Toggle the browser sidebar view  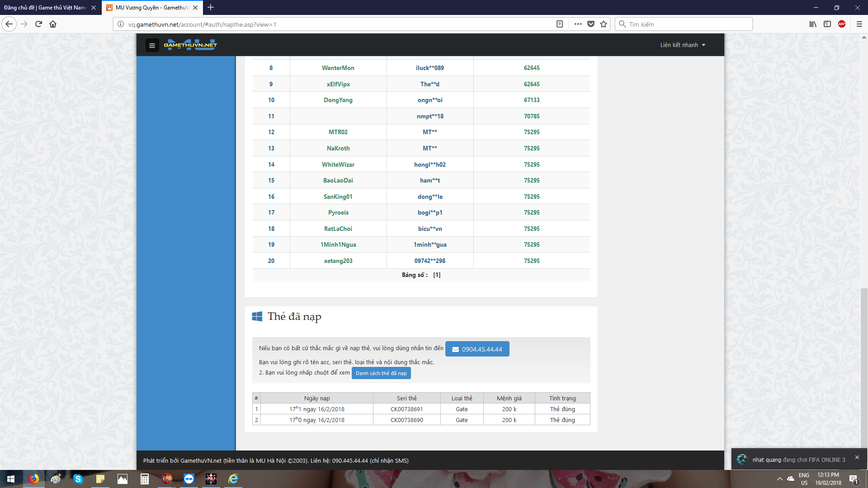[x=827, y=24]
